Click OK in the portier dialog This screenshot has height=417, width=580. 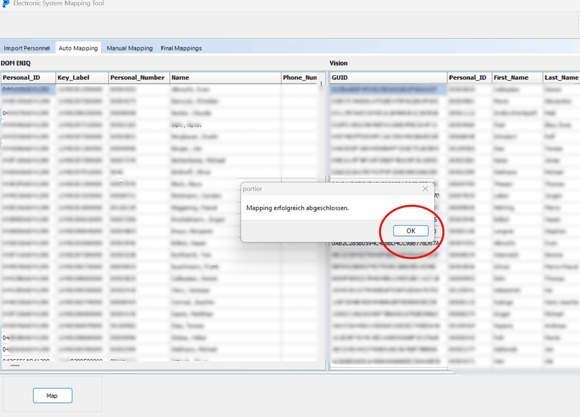click(411, 231)
